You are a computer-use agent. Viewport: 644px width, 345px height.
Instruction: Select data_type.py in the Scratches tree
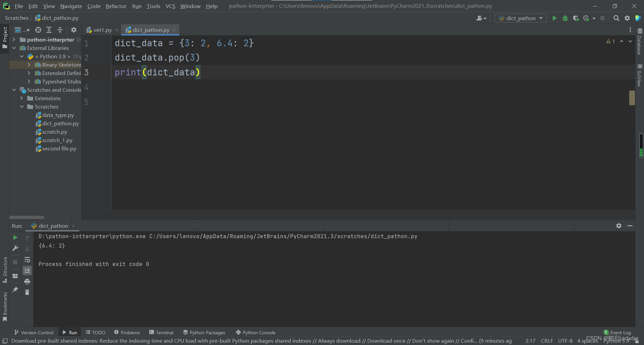coord(58,115)
